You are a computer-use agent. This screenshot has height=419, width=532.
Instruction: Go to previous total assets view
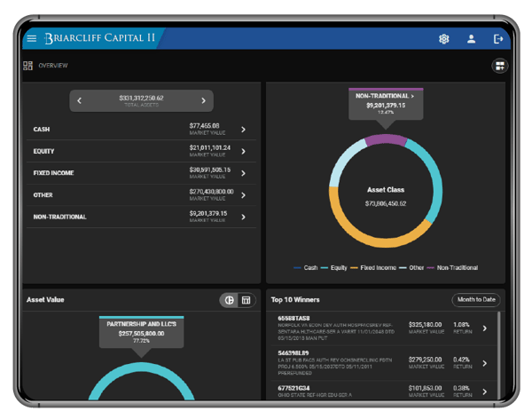(80, 100)
